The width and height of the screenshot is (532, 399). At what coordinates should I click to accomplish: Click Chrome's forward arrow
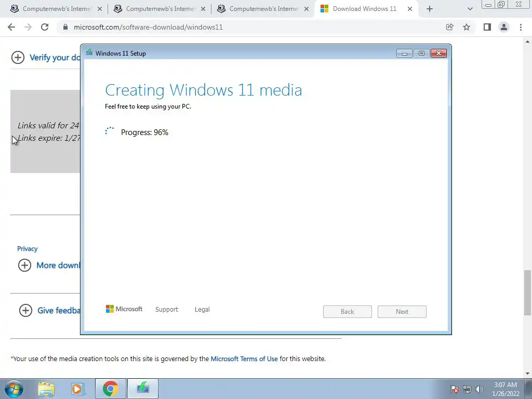coord(28,27)
